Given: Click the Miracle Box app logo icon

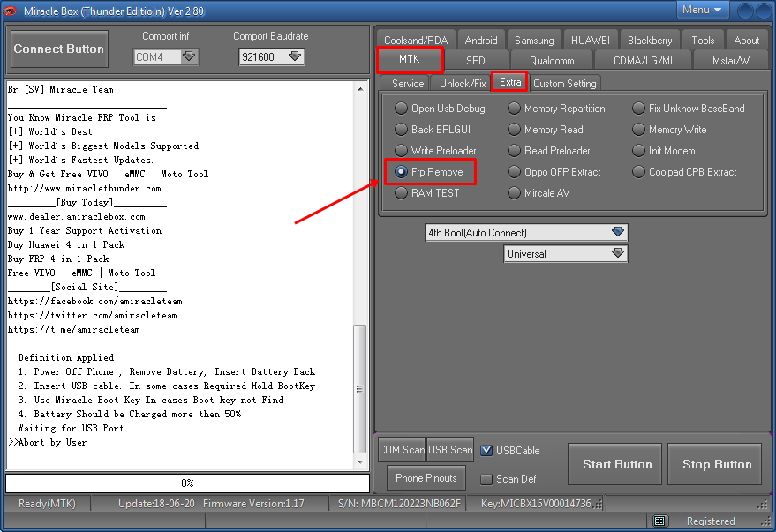Looking at the screenshot, I should pos(10,11).
